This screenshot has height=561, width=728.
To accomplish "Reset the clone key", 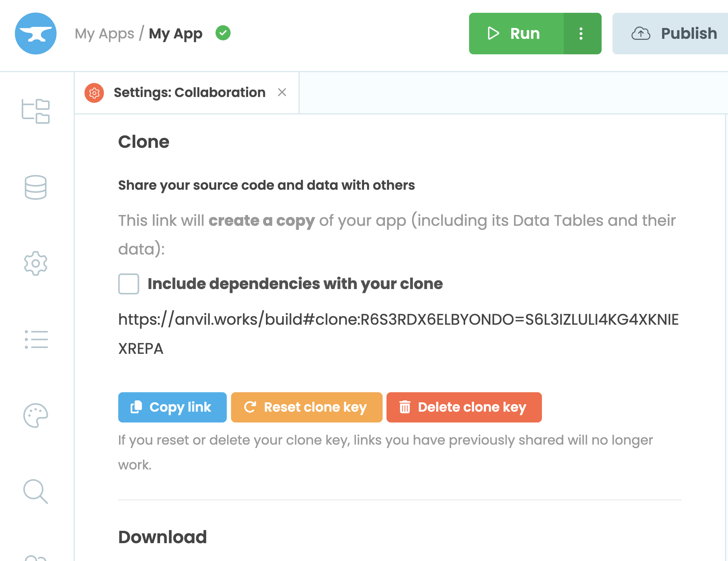I will click(306, 407).
